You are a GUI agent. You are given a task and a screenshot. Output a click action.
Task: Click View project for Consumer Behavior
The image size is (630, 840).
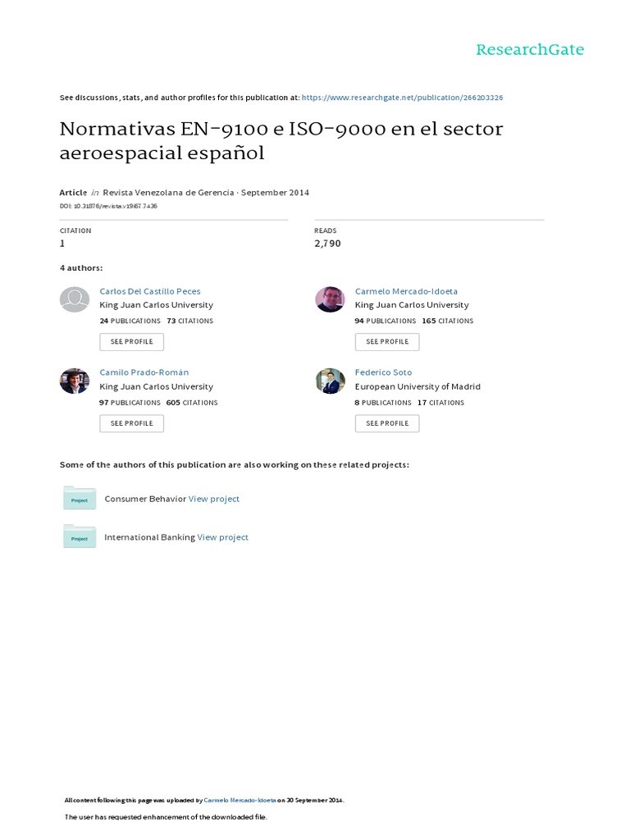click(x=214, y=499)
